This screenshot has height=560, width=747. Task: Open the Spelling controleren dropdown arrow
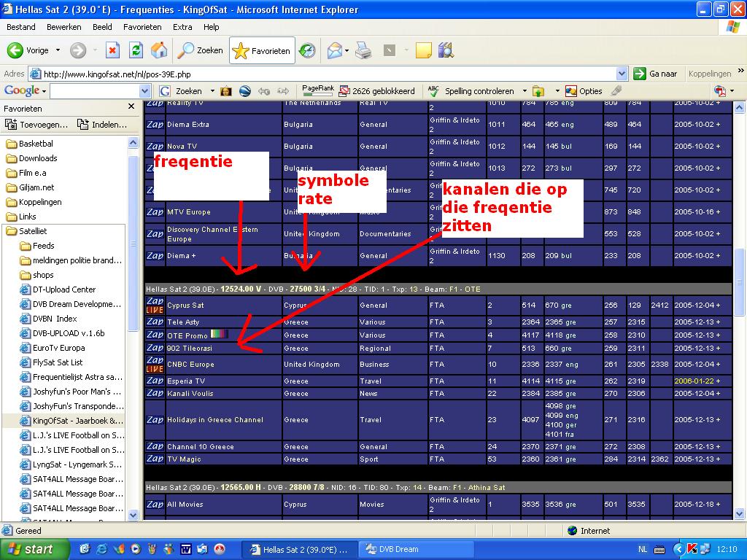[525, 91]
